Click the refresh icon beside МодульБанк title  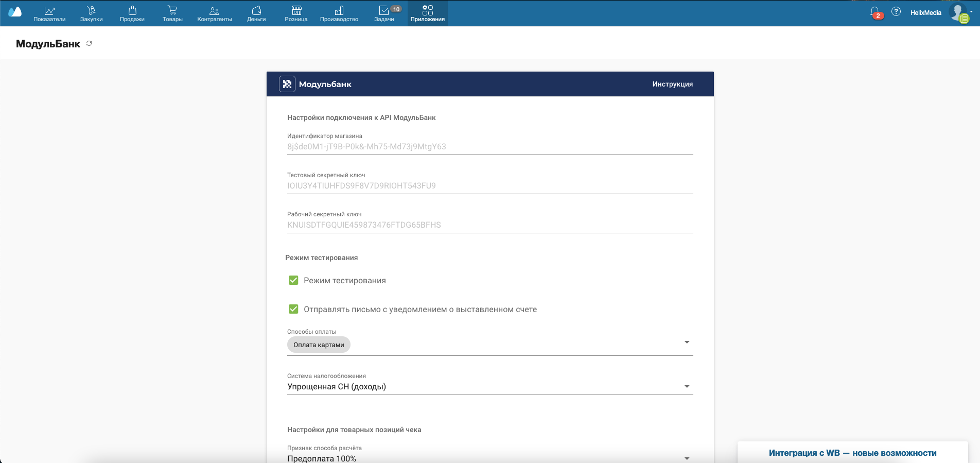point(89,44)
